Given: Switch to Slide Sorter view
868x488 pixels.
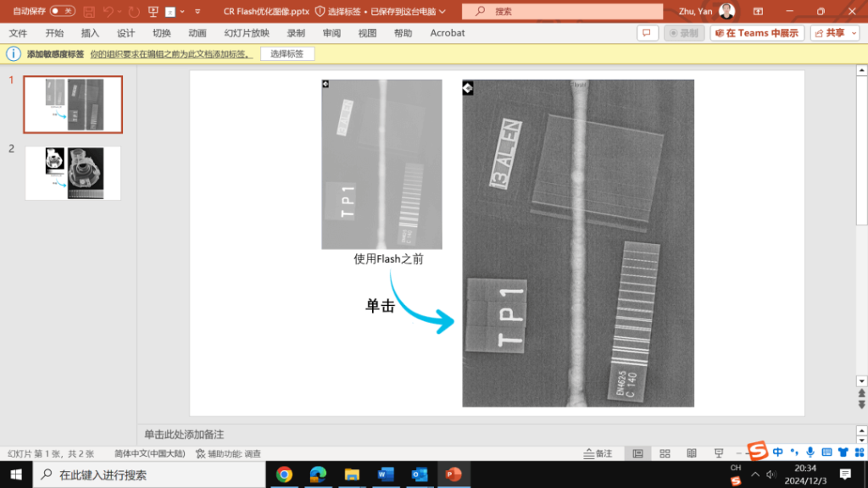Looking at the screenshot, I should coord(665,454).
